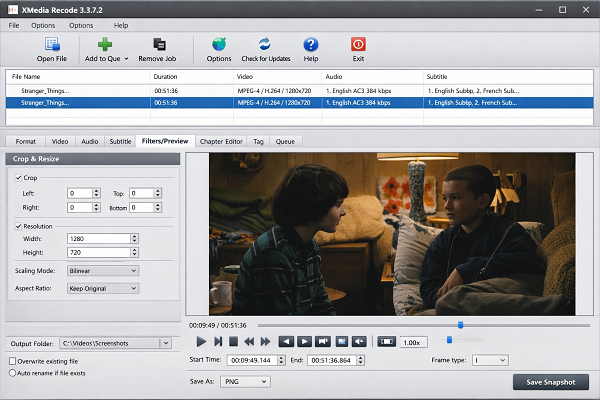Click the red Exit icon
Screen dimensions: 600x400
[x=358, y=45]
